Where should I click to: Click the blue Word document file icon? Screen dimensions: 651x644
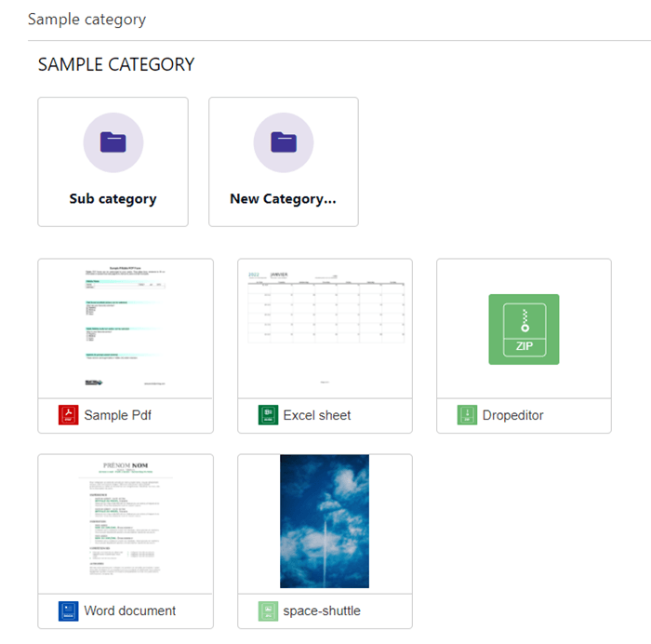click(69, 610)
